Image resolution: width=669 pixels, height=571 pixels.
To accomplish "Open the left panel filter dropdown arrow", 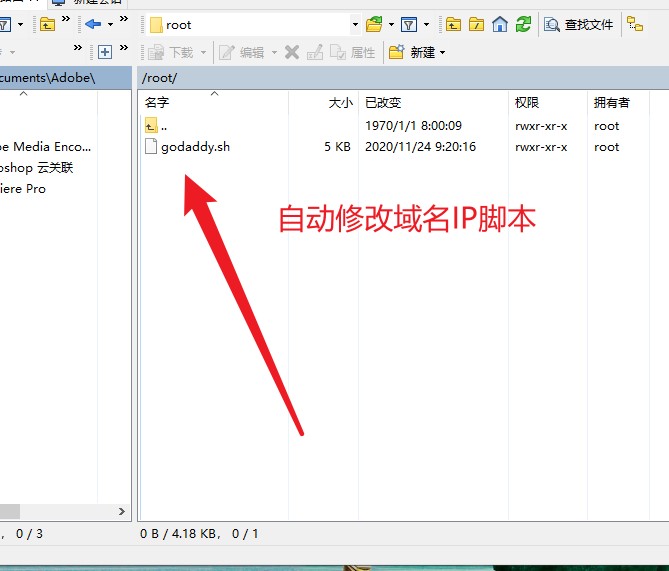I will 20,24.
